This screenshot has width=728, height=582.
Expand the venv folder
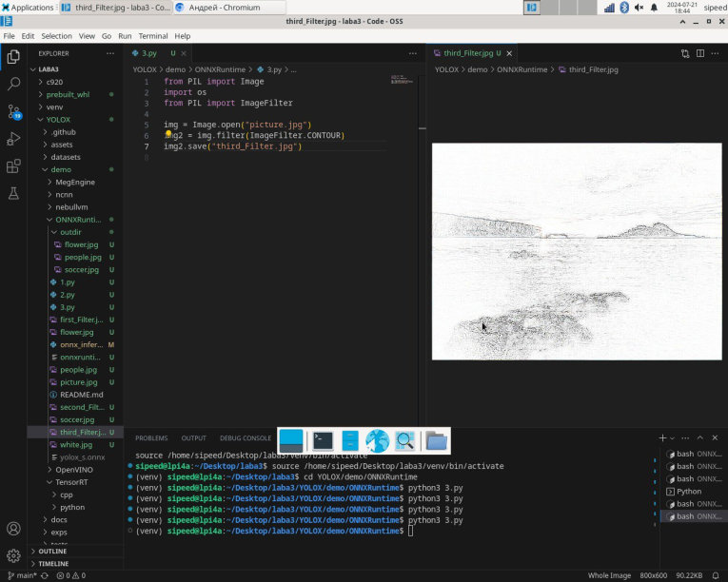54,107
